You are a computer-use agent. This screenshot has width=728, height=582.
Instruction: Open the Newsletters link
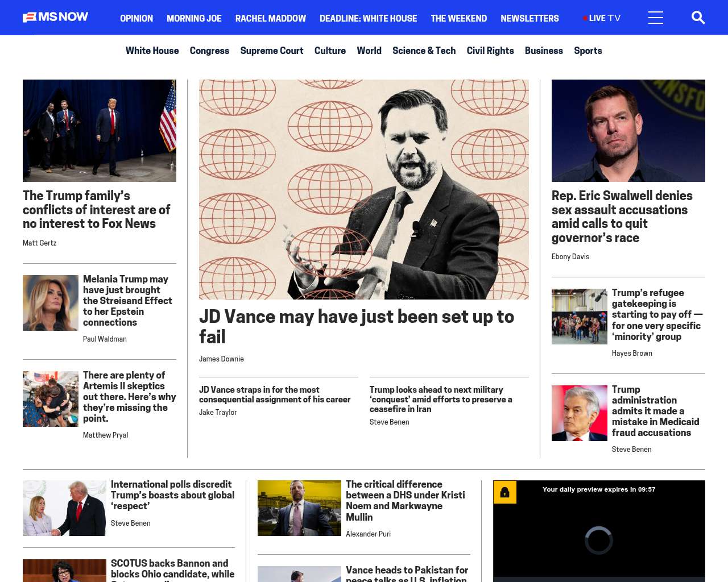coord(530,18)
